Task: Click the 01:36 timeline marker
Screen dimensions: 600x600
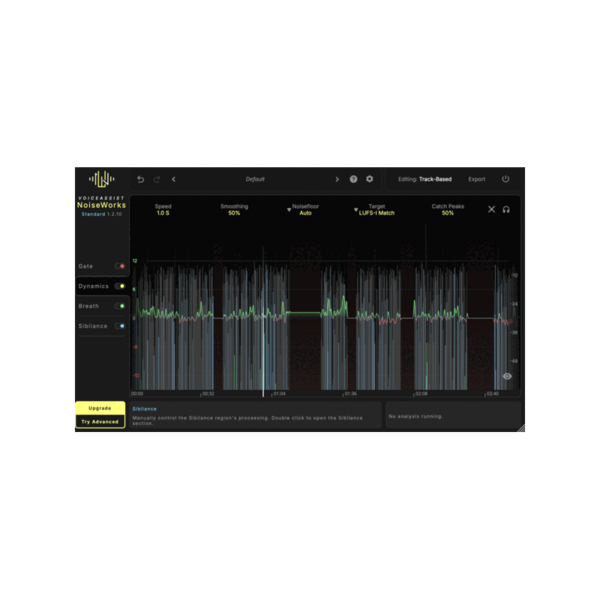Action: 351,393
